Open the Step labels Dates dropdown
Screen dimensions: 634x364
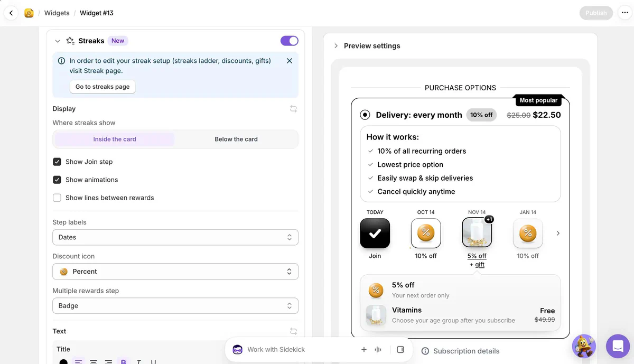175,237
